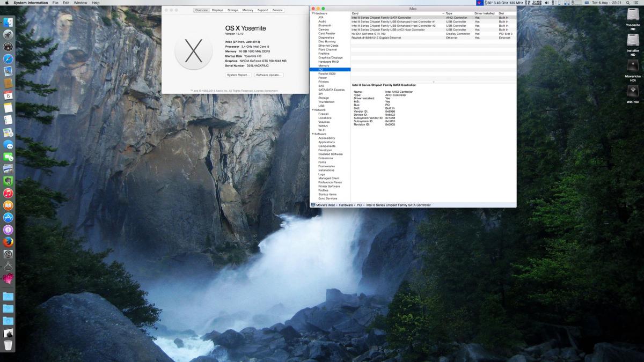This screenshot has width=644, height=362.
Task: Open App Store icon in dock
Action: tap(8, 218)
